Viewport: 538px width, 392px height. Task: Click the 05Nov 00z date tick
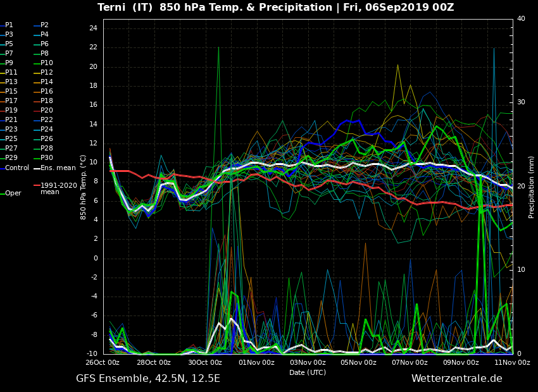tap(359, 363)
